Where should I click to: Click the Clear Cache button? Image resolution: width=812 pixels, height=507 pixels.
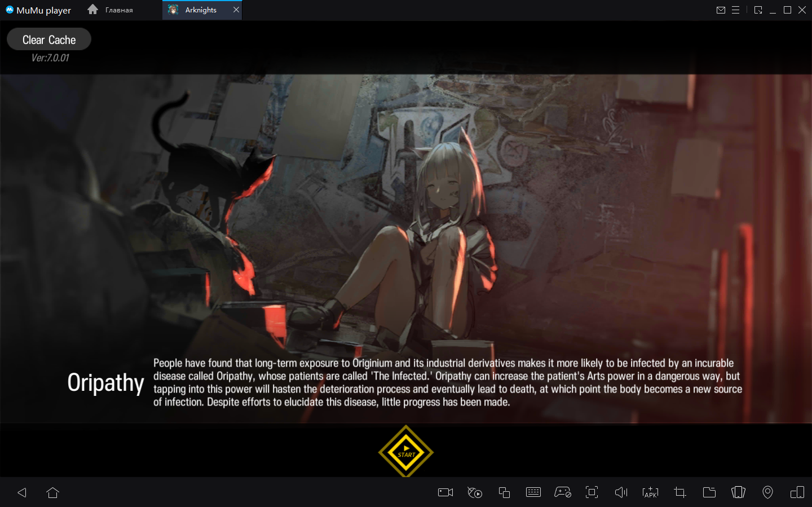pos(49,39)
